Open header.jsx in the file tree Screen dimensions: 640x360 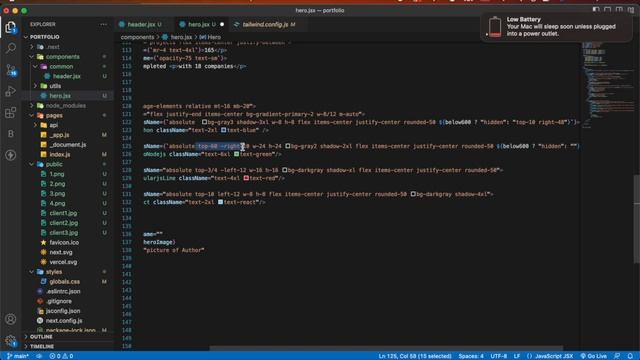click(67, 76)
